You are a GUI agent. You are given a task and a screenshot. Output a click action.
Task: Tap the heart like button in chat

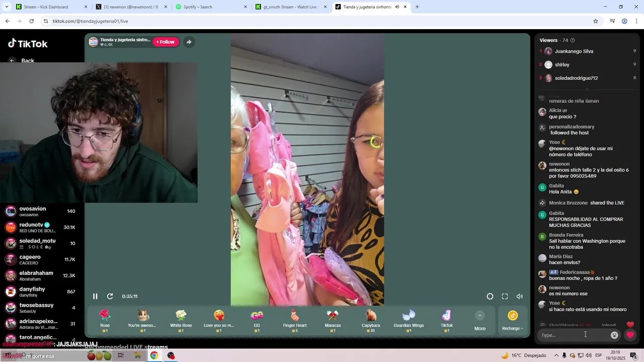630,335
